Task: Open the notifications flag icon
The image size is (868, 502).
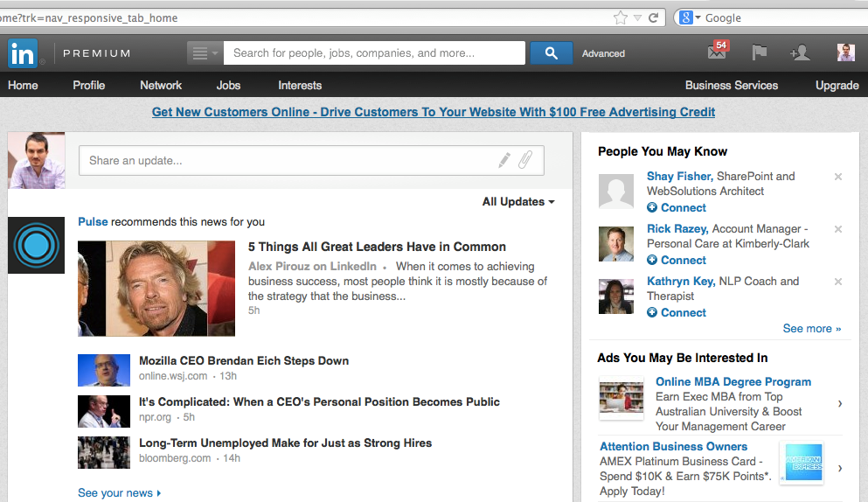Action: pos(760,52)
